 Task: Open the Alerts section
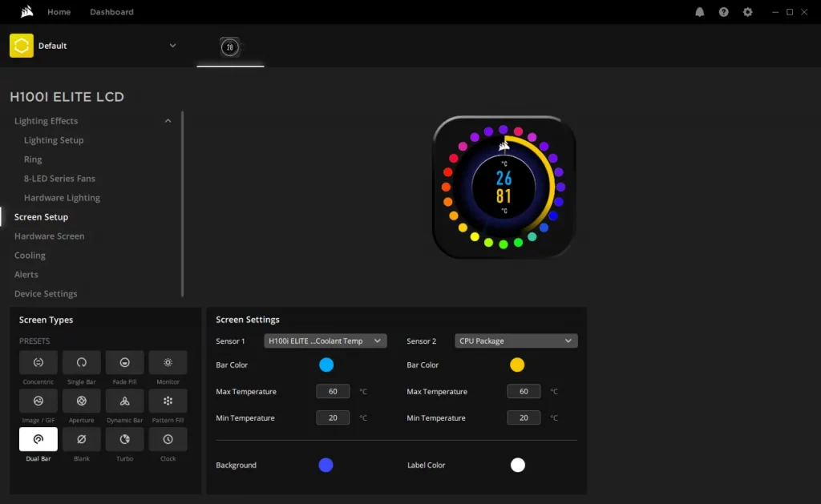click(x=26, y=274)
